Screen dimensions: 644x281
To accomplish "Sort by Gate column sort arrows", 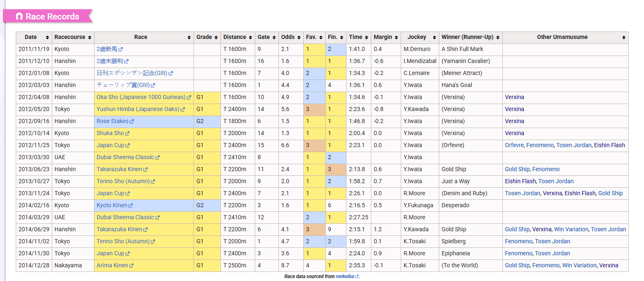I will (274, 37).
